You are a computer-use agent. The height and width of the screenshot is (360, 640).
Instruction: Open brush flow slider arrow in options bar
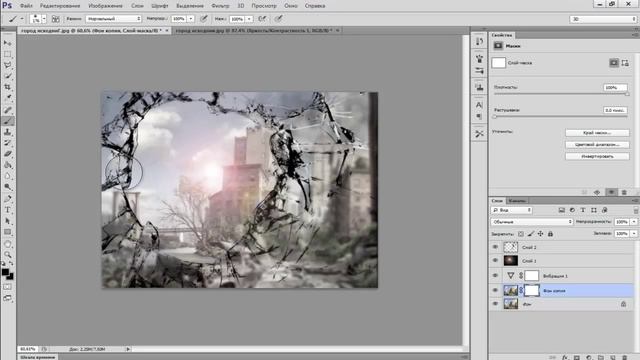click(249, 19)
